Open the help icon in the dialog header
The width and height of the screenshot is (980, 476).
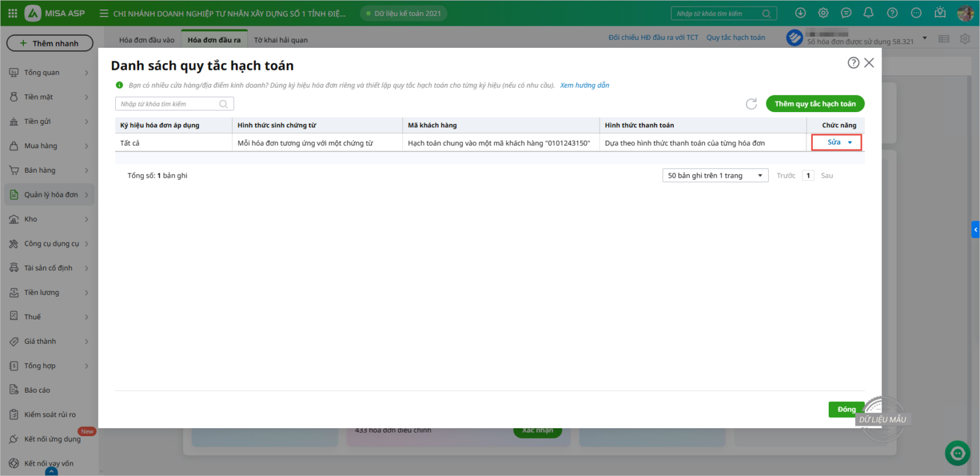[x=853, y=62]
